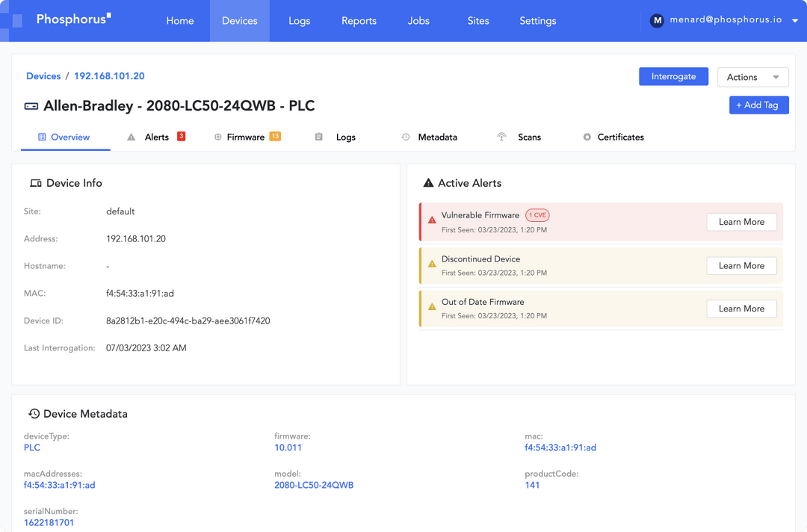Image resolution: width=807 pixels, height=532 pixels.
Task: Click the Scans tab radar icon
Action: pos(501,137)
